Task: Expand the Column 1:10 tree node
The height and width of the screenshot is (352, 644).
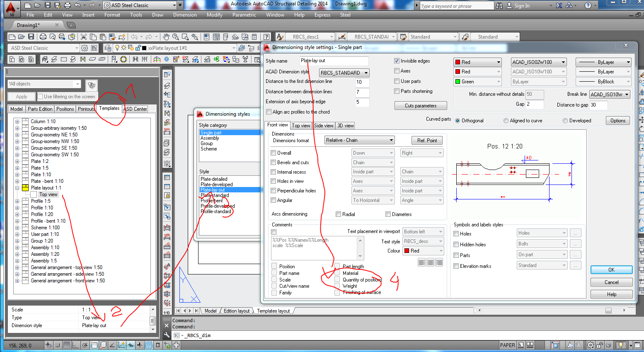Action: point(17,121)
